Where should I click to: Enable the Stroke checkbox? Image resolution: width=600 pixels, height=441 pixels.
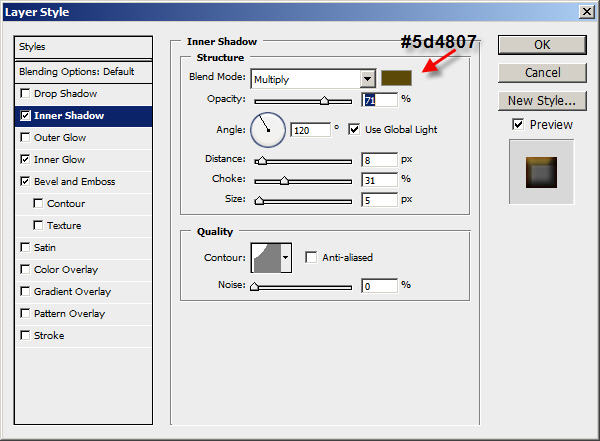tap(25, 335)
